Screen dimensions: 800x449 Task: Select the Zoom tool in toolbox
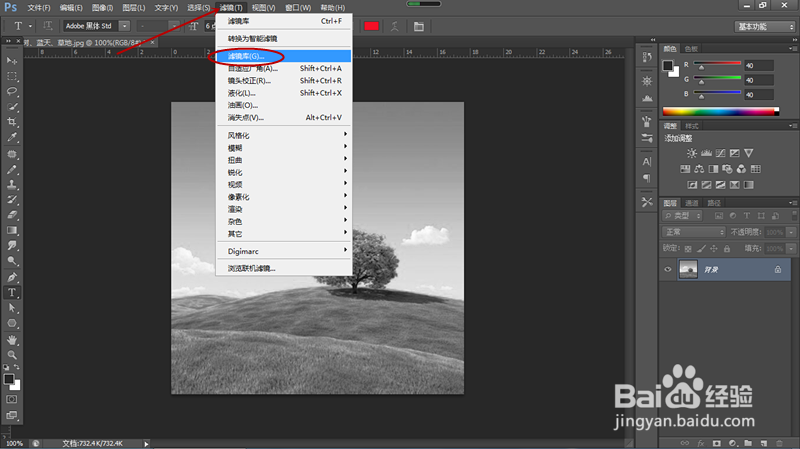click(x=12, y=355)
